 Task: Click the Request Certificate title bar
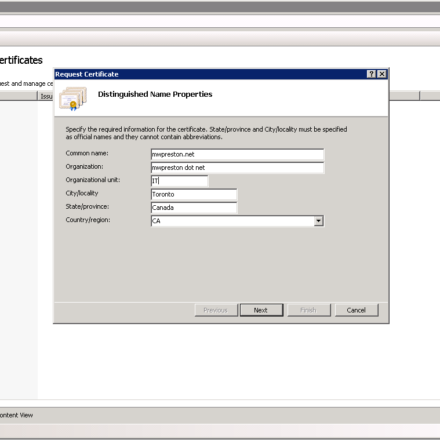click(x=210, y=74)
